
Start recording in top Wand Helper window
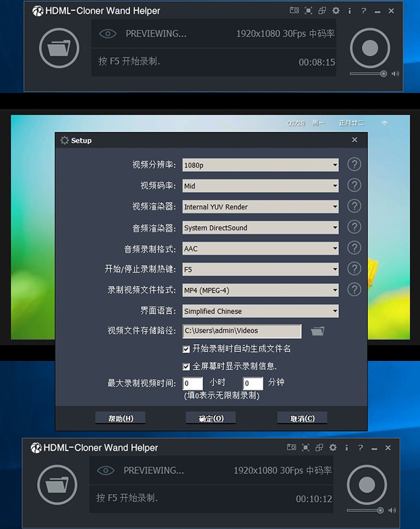pyautogui.click(x=370, y=48)
